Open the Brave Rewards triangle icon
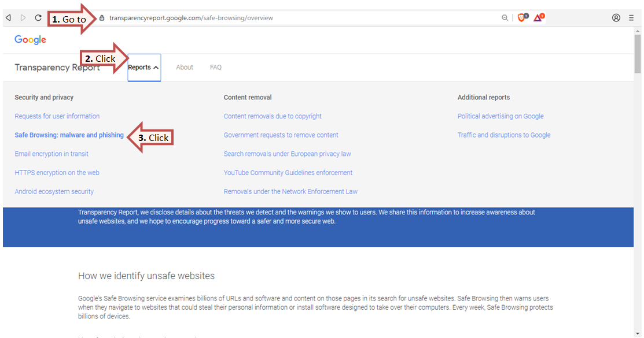644x338 pixels. tap(539, 18)
